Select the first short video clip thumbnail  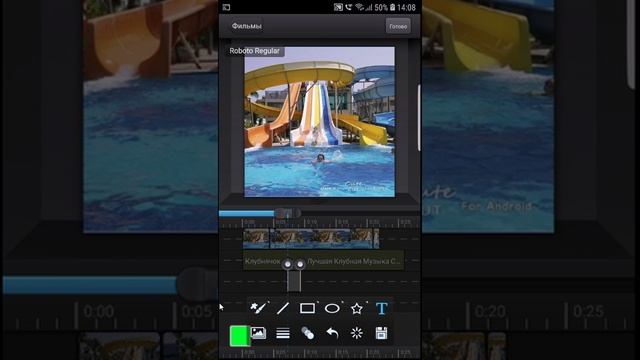[256, 238]
